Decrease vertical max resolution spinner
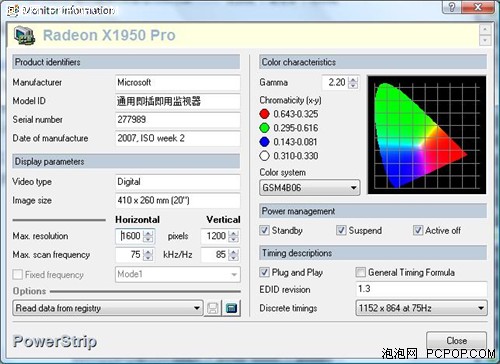The image size is (500, 364). click(234, 239)
